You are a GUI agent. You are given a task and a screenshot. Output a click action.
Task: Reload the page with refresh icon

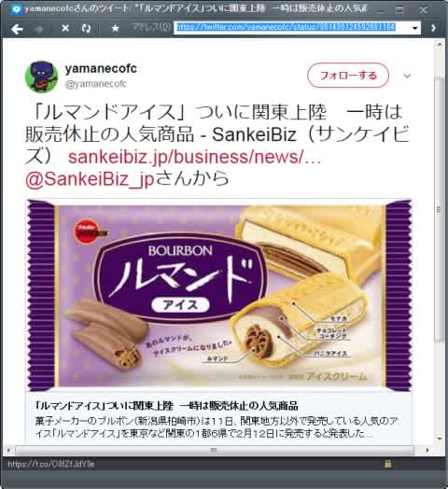point(86,28)
